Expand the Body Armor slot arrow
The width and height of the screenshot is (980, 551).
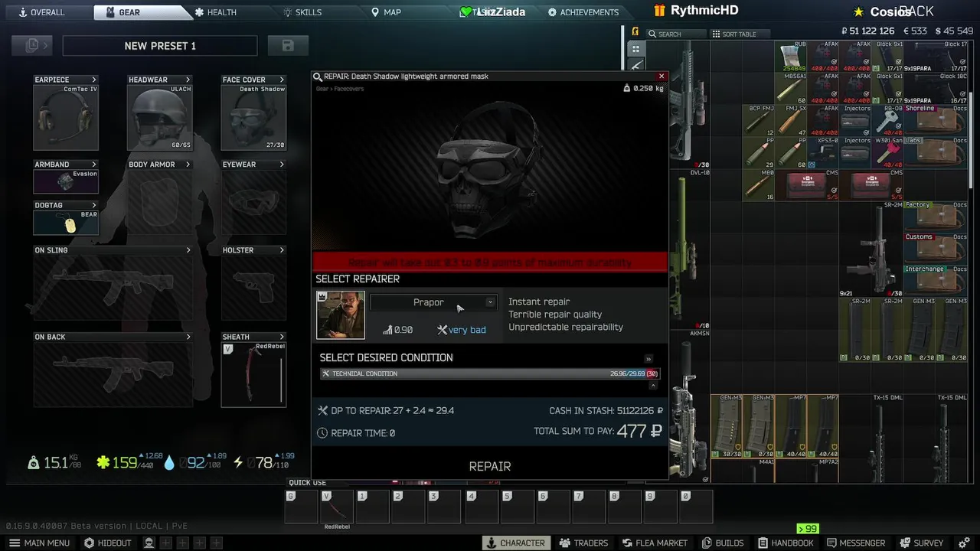(x=188, y=165)
